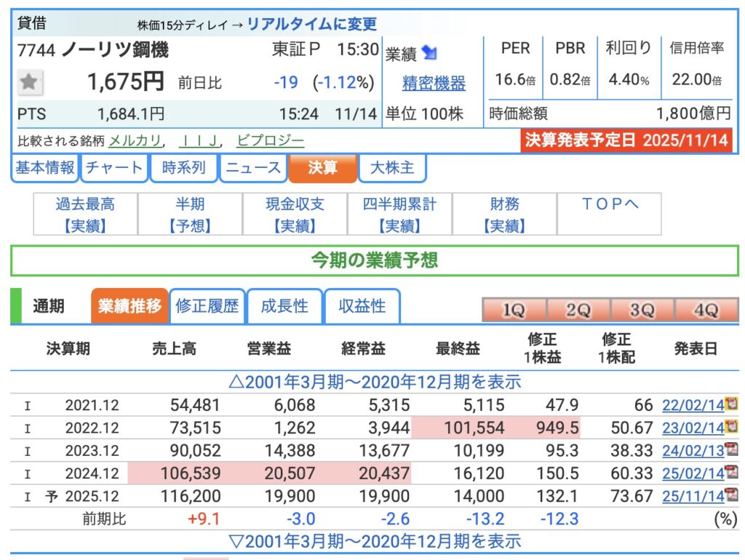Click the blue arrow icon beside 業績

[429, 53]
